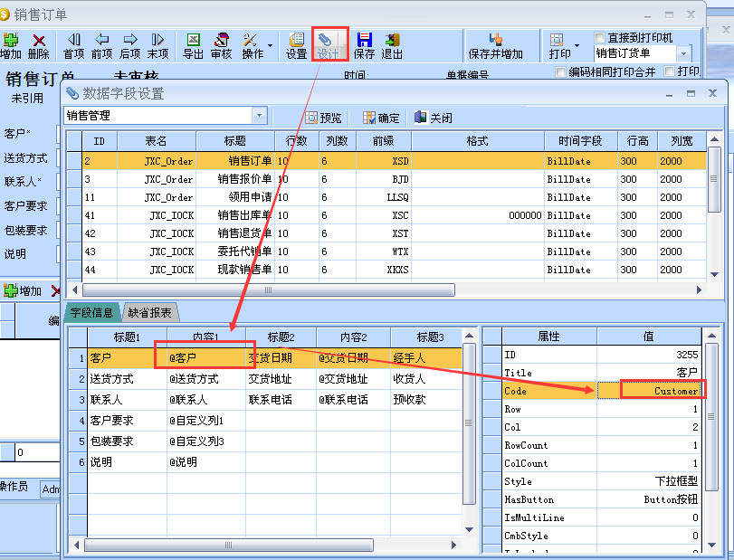Click the @自定义列3 cell
The height and width of the screenshot is (560, 734).
[206, 441]
